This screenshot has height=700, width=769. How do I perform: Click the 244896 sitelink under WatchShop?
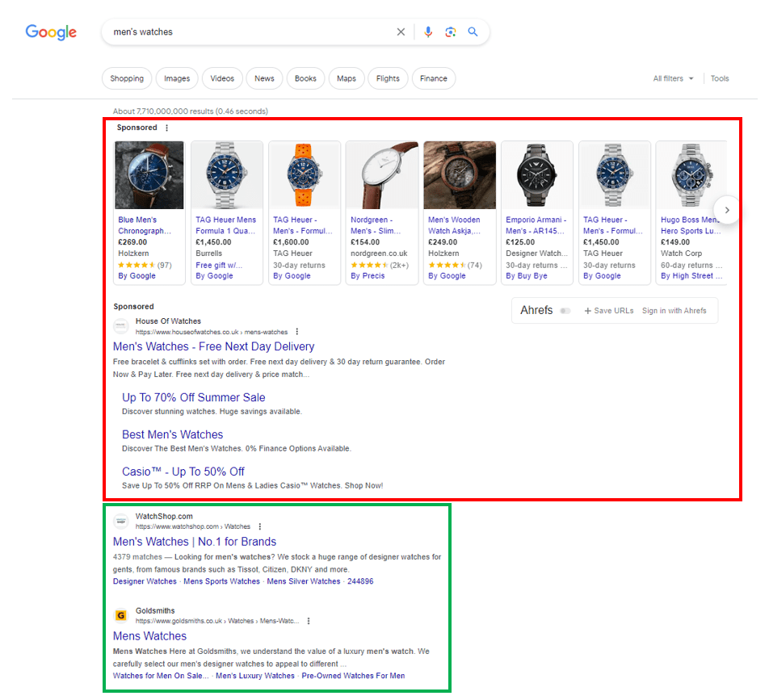(x=360, y=581)
